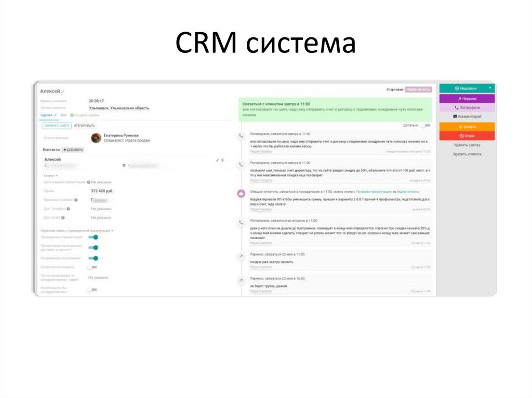Viewport: 532px width, 398px height.
Task: Click the phone icon of the topmost timeline entry
Action: (x=241, y=136)
